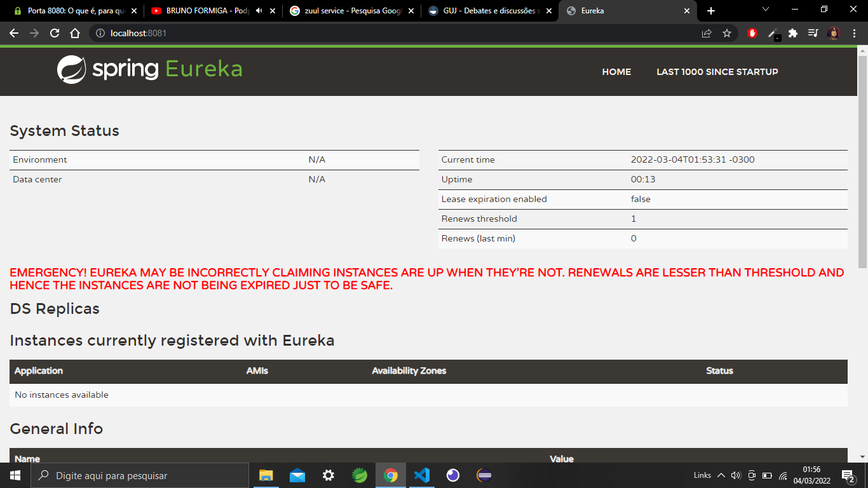Close the Porta 8080 tab
Screen dimensions: 868x488
[134, 11]
